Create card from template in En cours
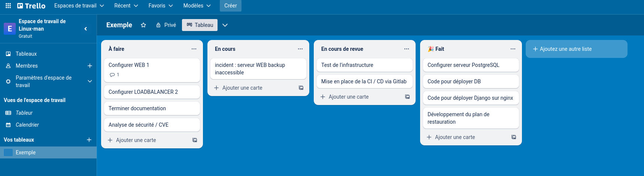This screenshot has height=176, width=644. click(301, 88)
